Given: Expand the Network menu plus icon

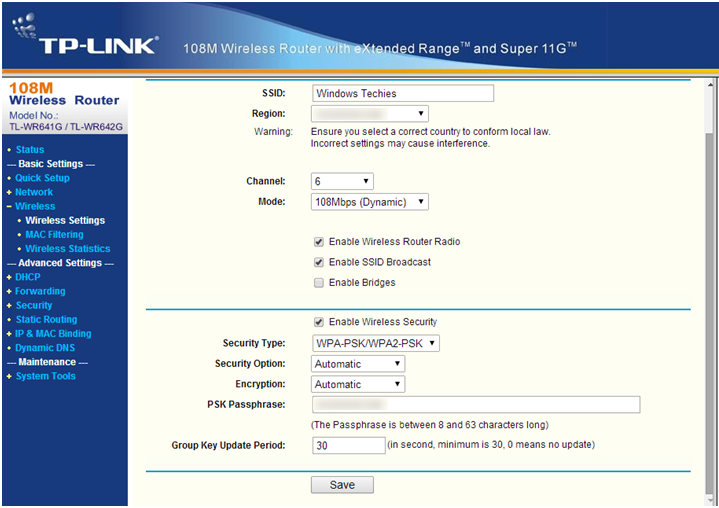Looking at the screenshot, I should pos(9,192).
